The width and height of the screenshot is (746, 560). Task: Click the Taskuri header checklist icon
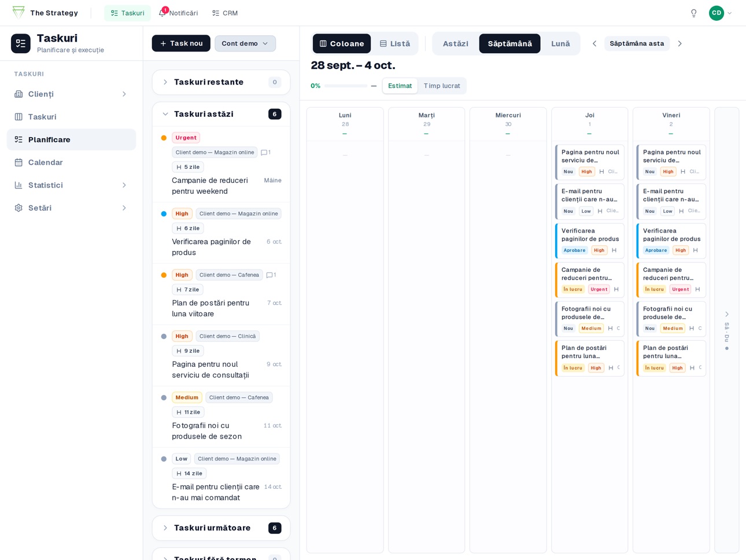click(x=21, y=43)
